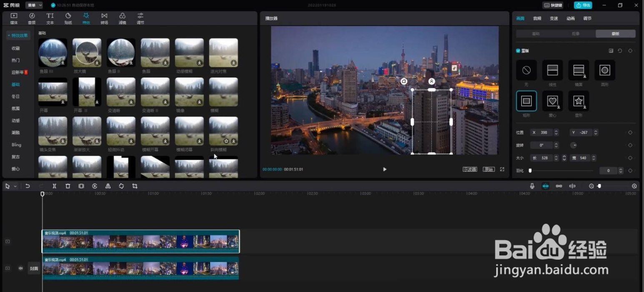Image resolution: width=644 pixels, height=292 pixels.
Task: Select the 线性 (linear) mask shape
Action: [x=553, y=70]
